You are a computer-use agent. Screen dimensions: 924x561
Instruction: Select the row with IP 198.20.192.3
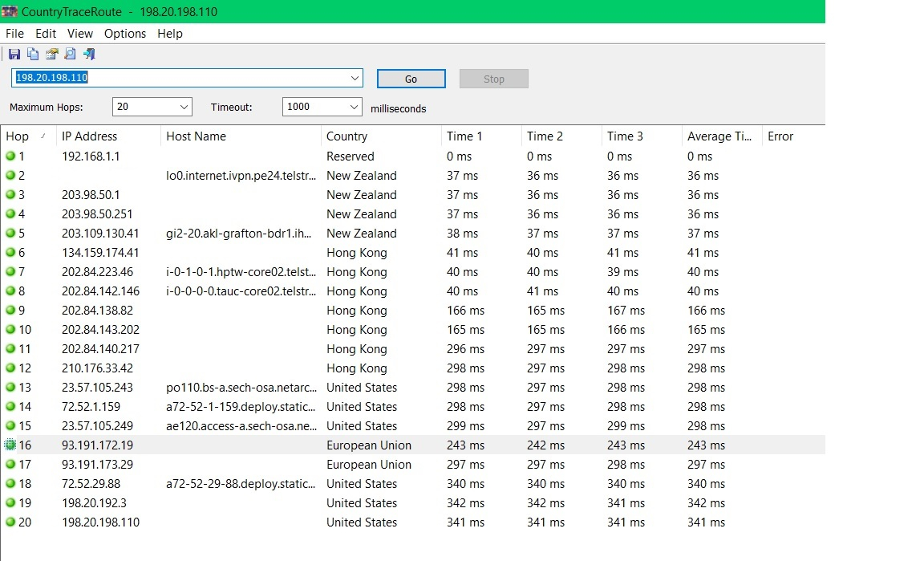(x=412, y=503)
